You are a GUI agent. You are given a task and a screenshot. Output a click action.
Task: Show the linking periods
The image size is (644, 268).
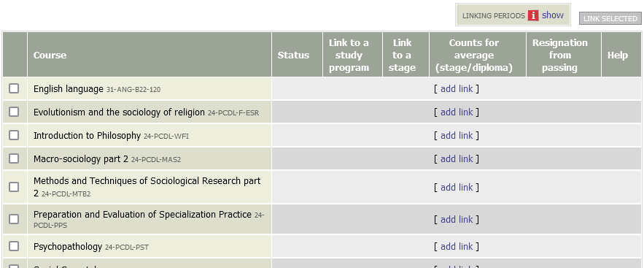[552, 15]
